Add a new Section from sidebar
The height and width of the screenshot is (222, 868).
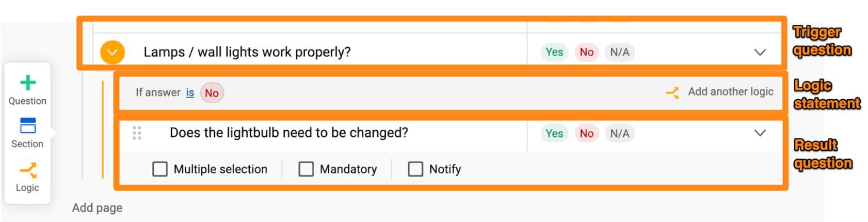[x=27, y=126]
